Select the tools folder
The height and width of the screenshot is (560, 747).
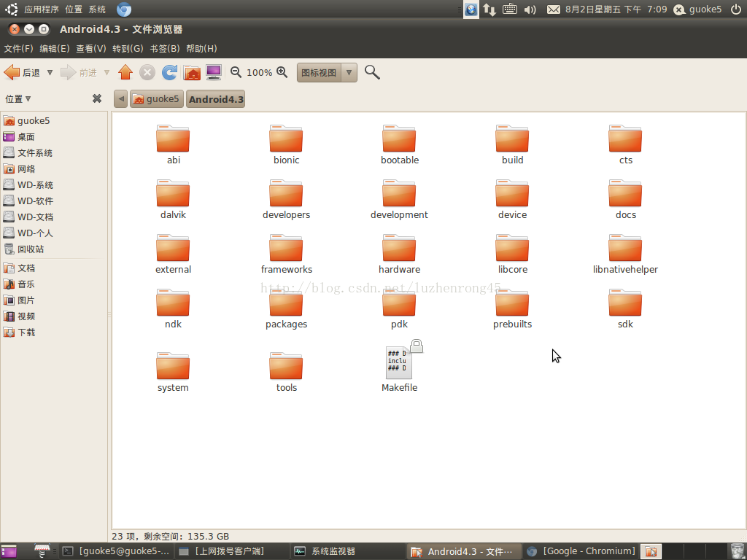coord(286,373)
